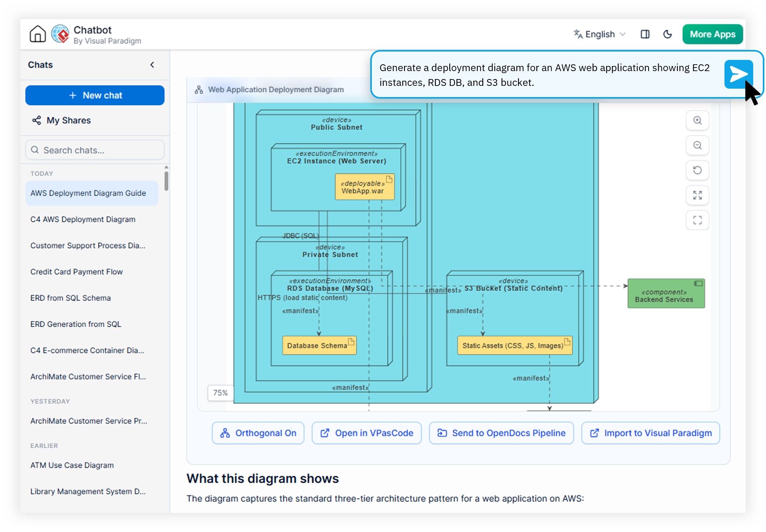The width and height of the screenshot is (766, 532).
Task: Open ATM Use Case Diagram chat
Action: click(x=92, y=465)
